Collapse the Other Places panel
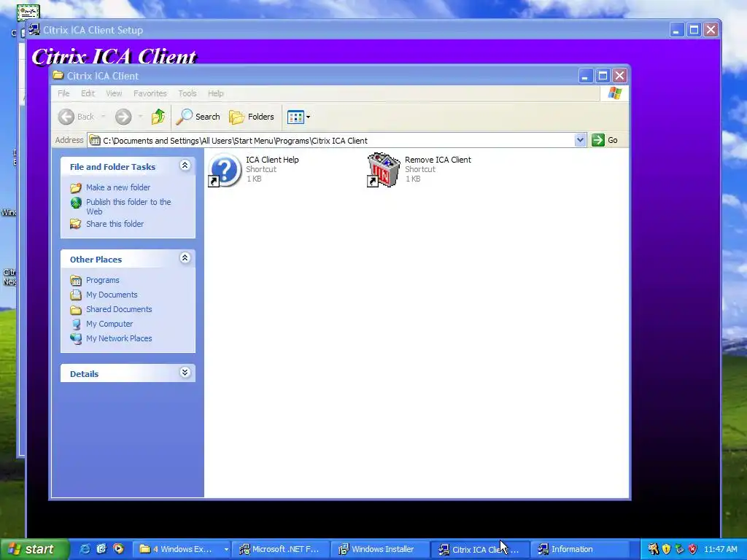 coord(185,258)
